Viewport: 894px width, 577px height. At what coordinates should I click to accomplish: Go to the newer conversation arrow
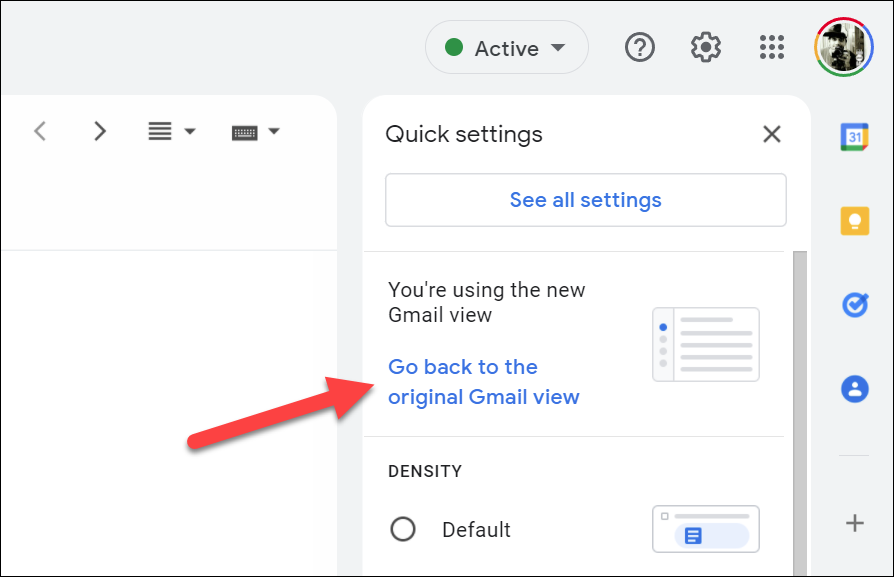coord(40,131)
